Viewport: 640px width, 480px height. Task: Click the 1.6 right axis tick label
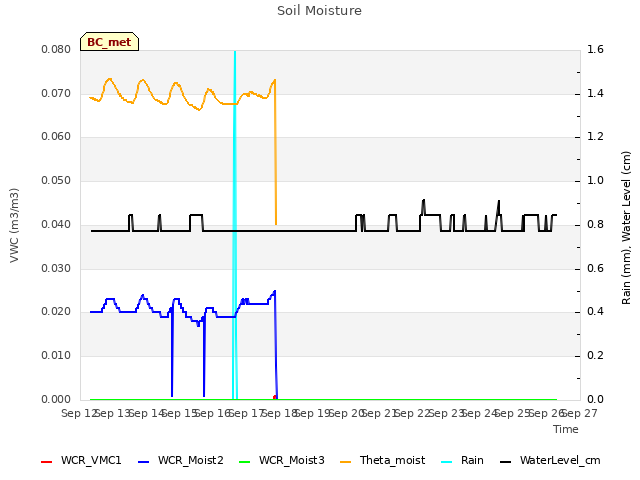coord(595,50)
